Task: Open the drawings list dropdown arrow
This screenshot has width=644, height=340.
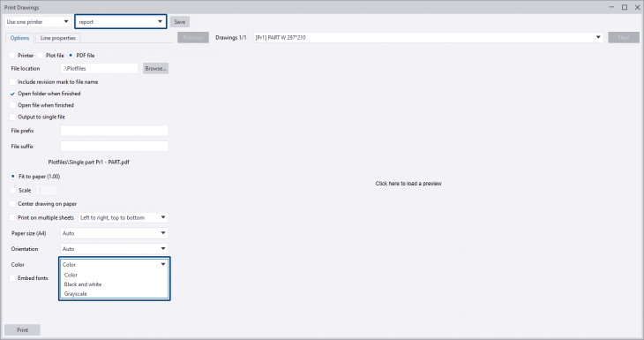Action: click(598, 37)
